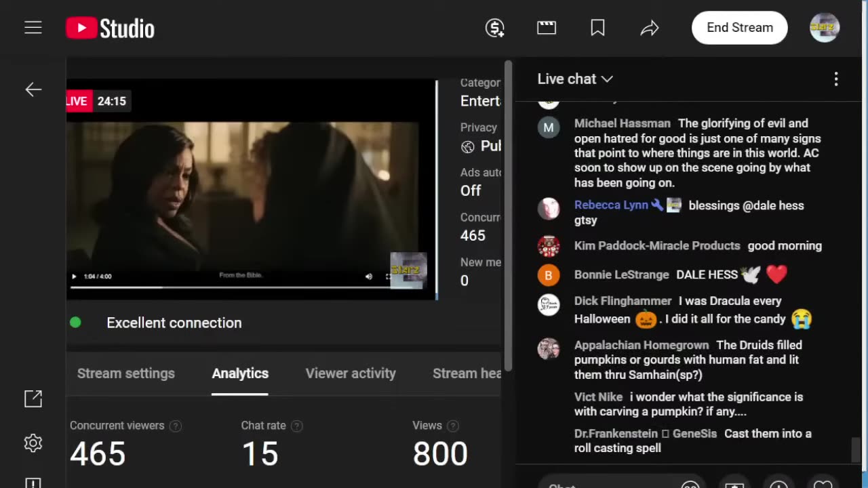Expand the Live chat dropdown

tap(575, 79)
